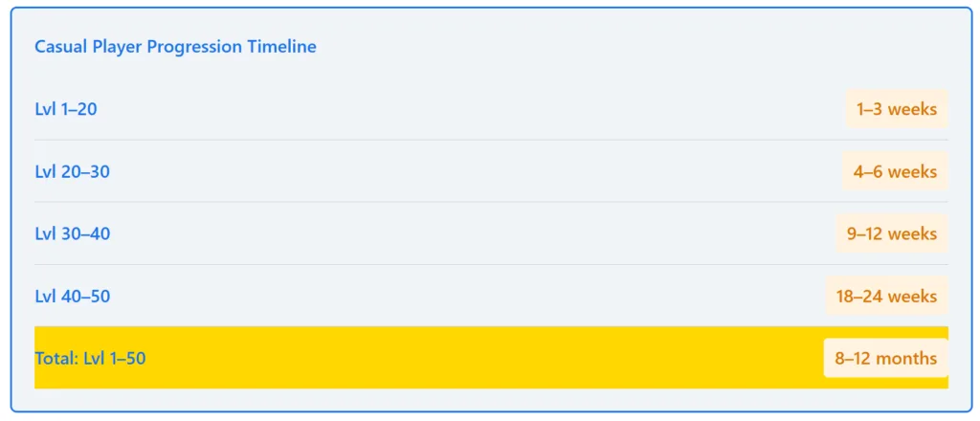980x421 pixels.
Task: Click the word Casual in the heading
Action: point(60,46)
